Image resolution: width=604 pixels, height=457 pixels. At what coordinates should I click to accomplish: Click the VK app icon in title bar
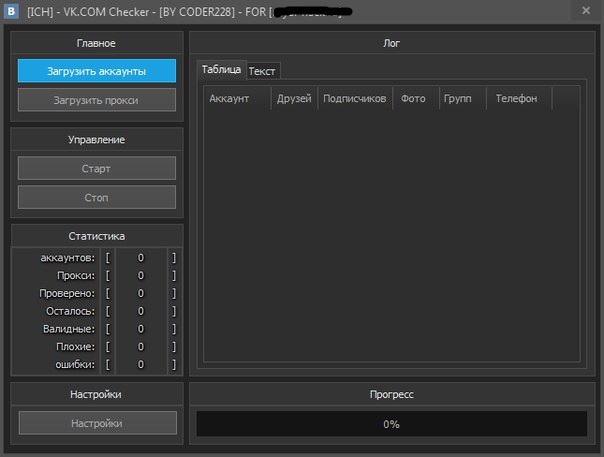point(12,11)
